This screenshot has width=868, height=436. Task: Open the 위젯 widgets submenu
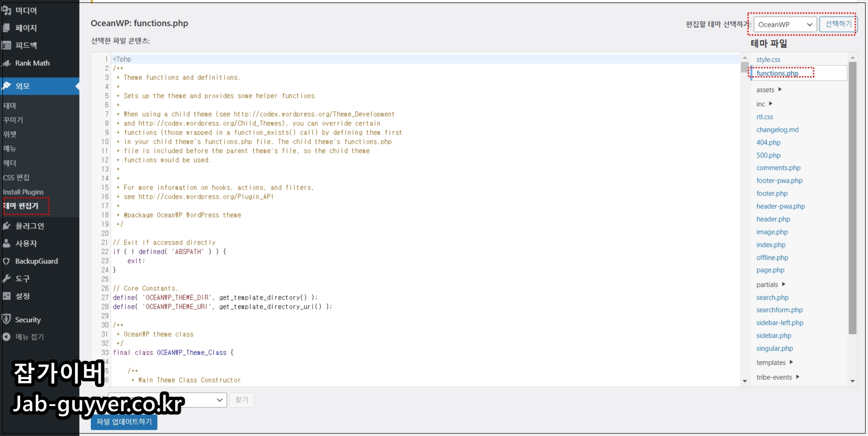coord(10,134)
